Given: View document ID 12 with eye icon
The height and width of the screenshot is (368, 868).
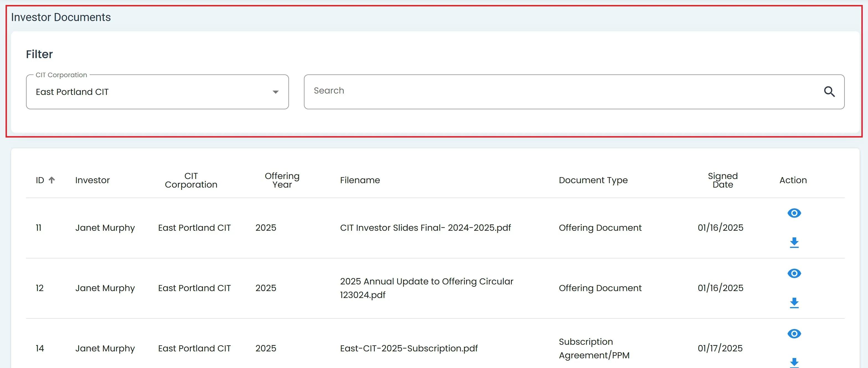Looking at the screenshot, I should [794, 273].
